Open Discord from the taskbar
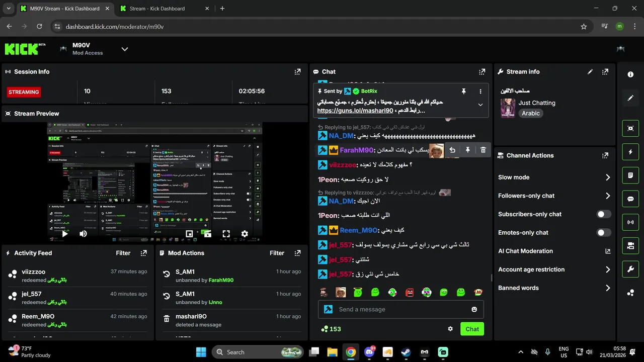Viewport: 644px width, 362px height. pyautogui.click(x=369, y=352)
